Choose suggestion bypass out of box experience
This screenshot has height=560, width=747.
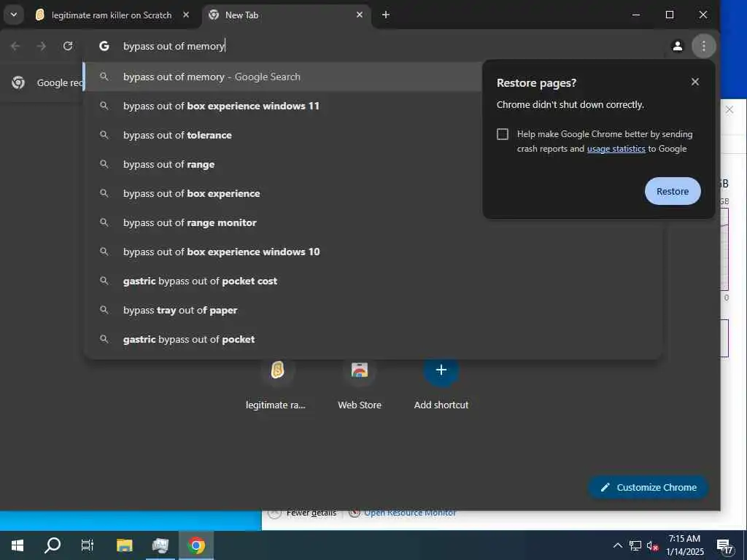[x=284, y=193]
